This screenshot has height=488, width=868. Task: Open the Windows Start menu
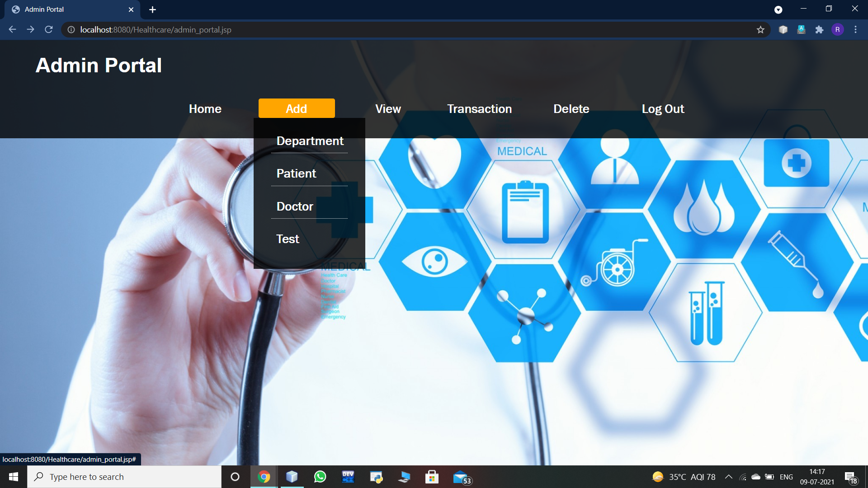point(14,477)
